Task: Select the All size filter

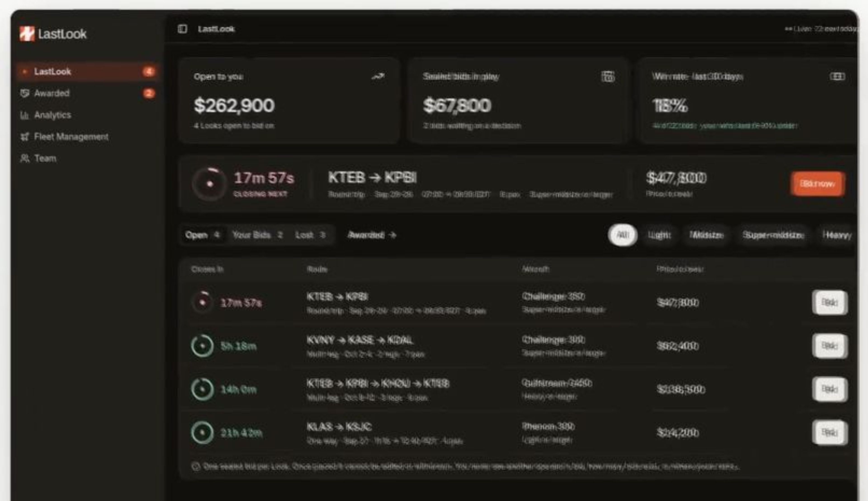Action: pos(622,235)
